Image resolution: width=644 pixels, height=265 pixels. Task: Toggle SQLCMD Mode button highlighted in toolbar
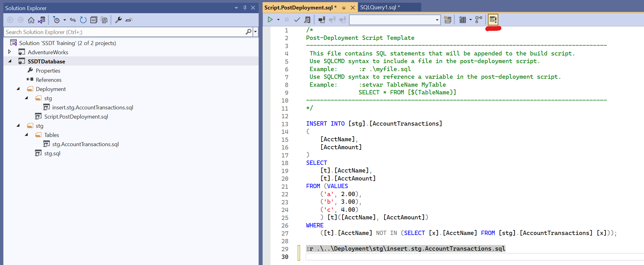point(493,20)
